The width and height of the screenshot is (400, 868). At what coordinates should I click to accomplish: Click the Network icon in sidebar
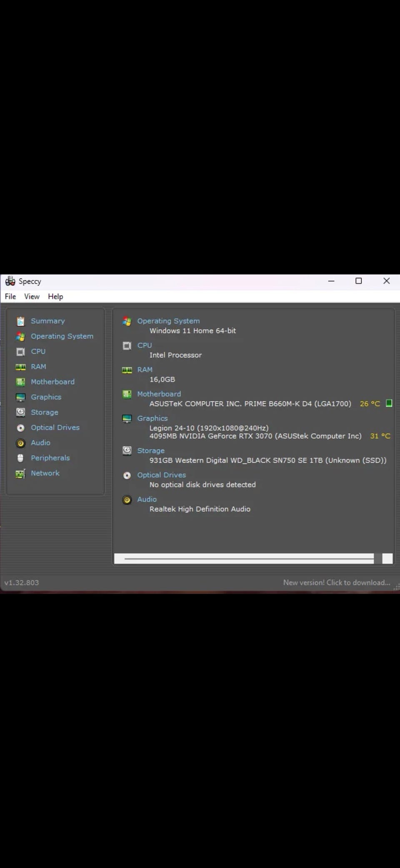[20, 473]
